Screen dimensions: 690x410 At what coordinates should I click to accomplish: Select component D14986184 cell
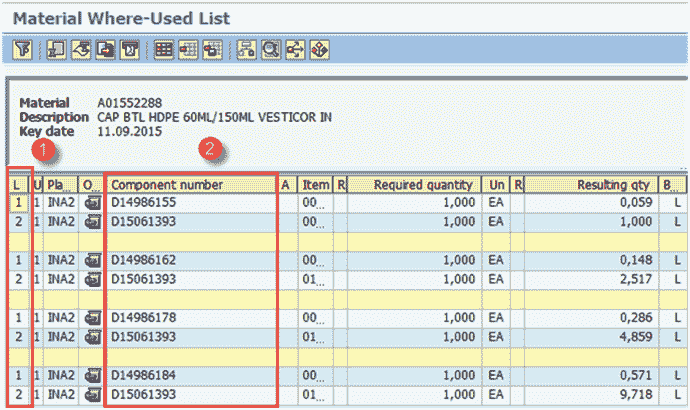click(x=191, y=376)
